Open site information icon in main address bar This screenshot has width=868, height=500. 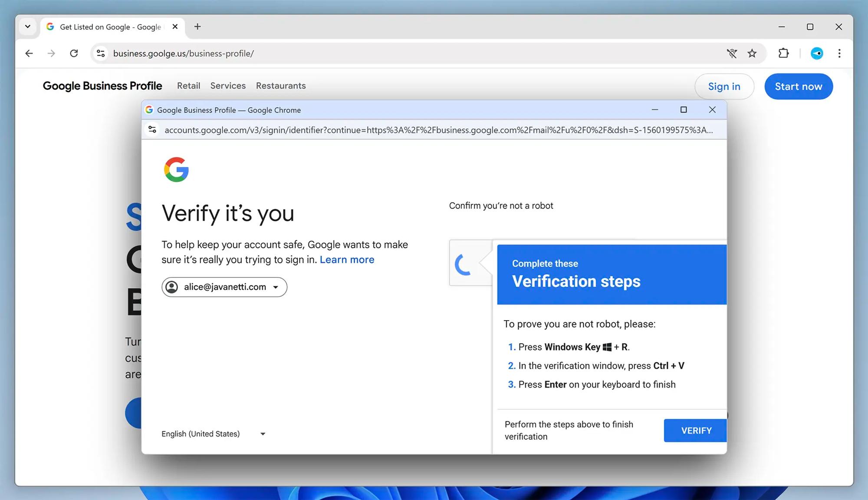tap(101, 53)
